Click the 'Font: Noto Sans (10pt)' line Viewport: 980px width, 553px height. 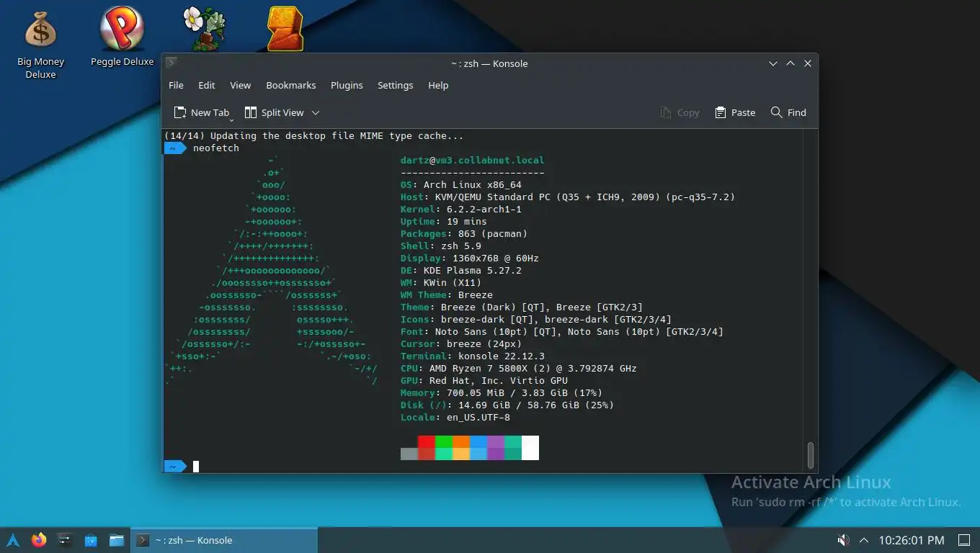coord(562,331)
